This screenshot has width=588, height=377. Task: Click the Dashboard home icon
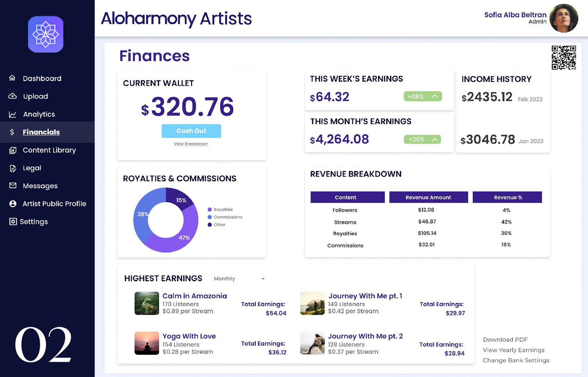tap(12, 78)
